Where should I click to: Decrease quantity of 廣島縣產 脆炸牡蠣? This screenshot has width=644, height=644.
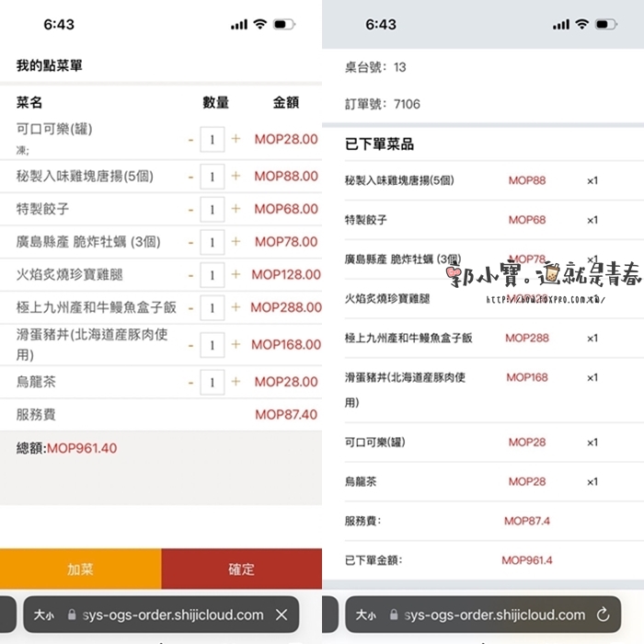191,242
